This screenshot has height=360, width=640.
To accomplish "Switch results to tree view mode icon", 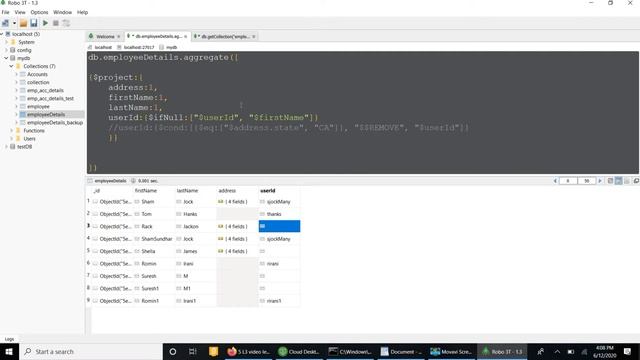I will tap(610, 181).
